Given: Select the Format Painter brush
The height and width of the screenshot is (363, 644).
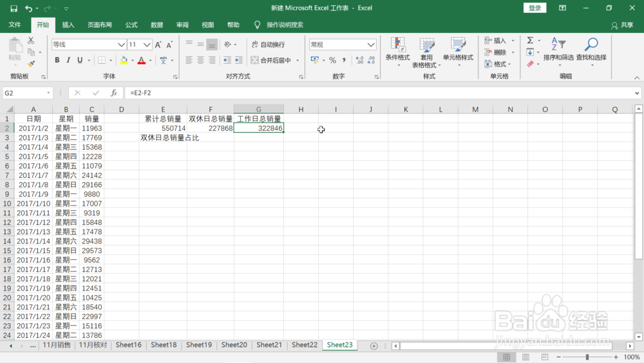Looking at the screenshot, I should coord(31,64).
